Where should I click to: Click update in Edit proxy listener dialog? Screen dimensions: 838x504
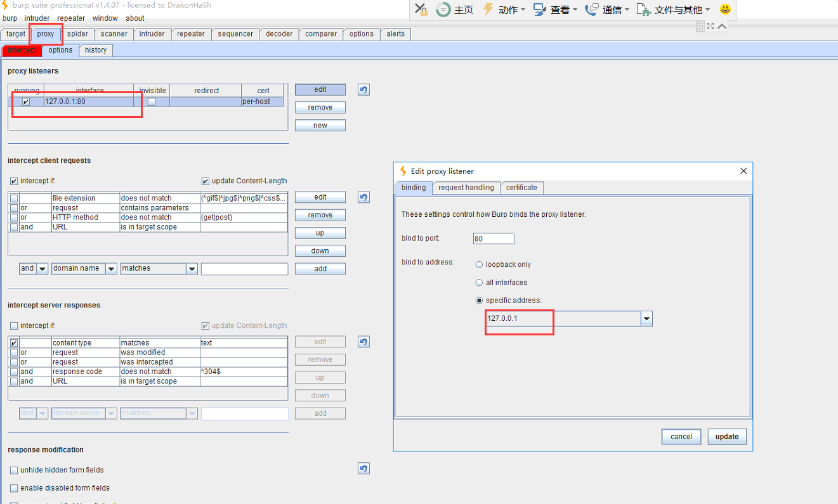pyautogui.click(x=727, y=436)
